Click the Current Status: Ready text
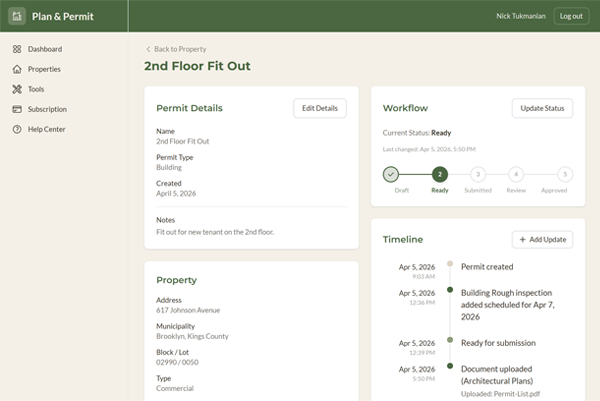 pos(417,133)
